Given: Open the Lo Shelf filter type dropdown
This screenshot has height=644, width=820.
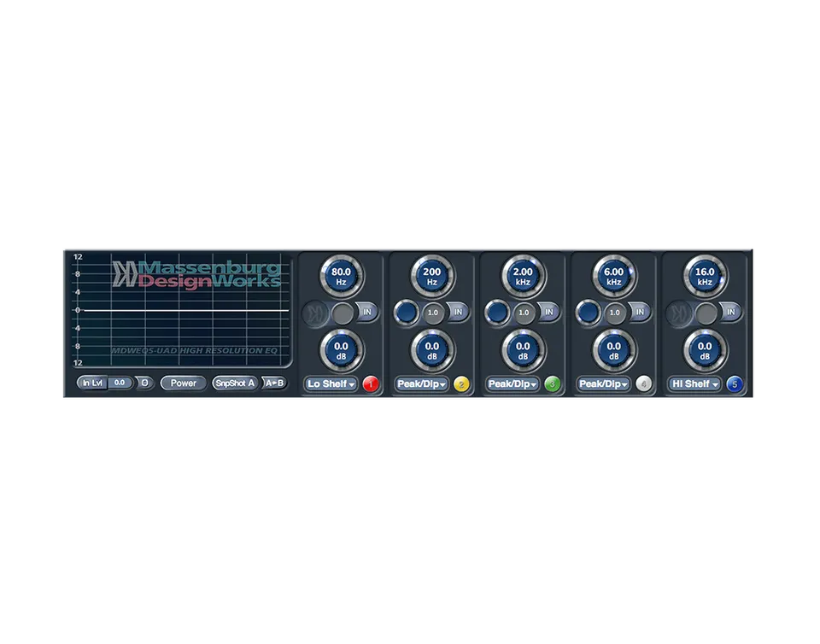Looking at the screenshot, I should (x=331, y=384).
